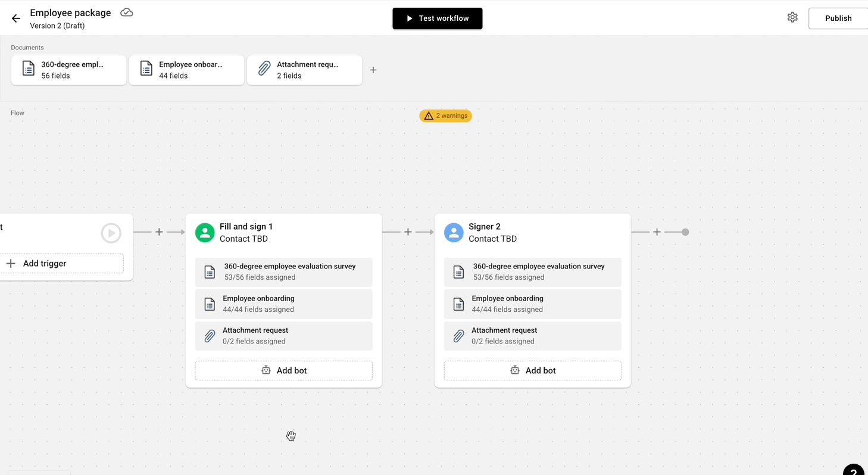Image resolution: width=868 pixels, height=475 pixels.
Task: Click the blue Signer 2 avatar
Action: point(454,233)
